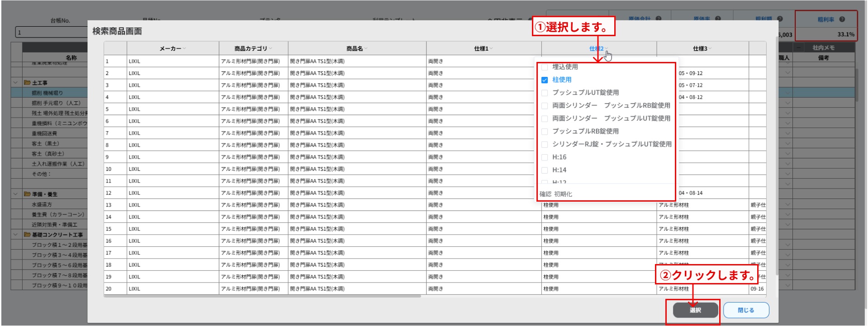Check the H:16 filter option
Image resolution: width=868 pixels, height=326 pixels.
tap(545, 157)
